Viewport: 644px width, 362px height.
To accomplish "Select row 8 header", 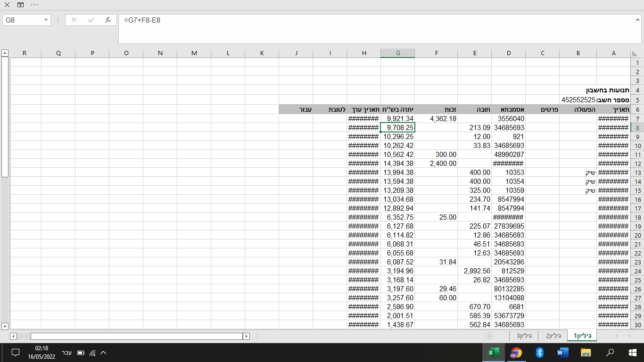I will (637, 128).
